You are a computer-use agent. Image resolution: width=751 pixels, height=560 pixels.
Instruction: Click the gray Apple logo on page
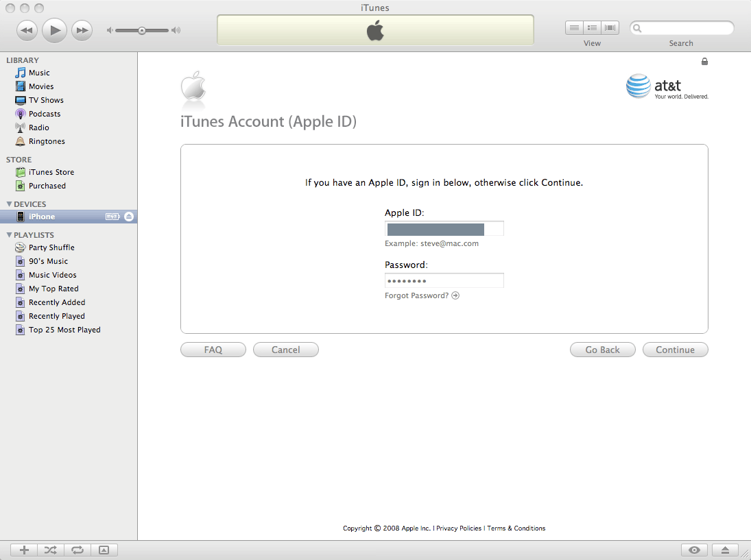[193, 86]
